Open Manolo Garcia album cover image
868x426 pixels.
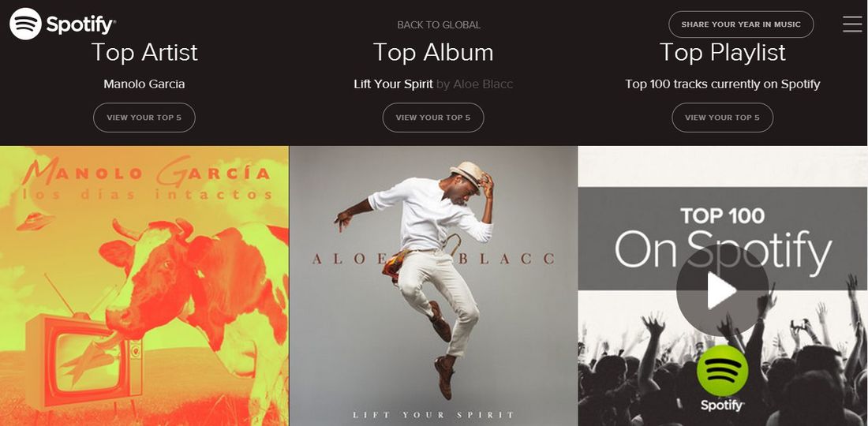144,286
